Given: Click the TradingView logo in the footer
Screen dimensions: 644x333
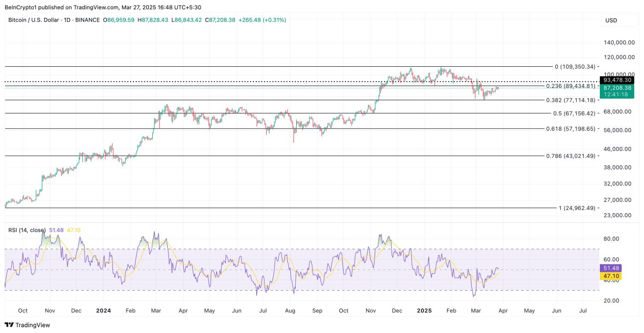Looking at the screenshot, I should 28,325.
